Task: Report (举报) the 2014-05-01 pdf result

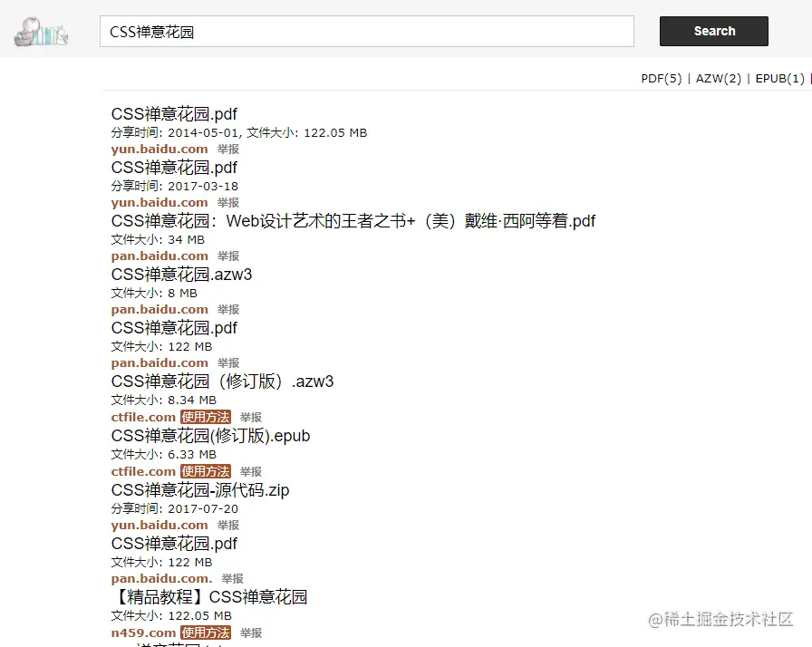Action: [228, 150]
